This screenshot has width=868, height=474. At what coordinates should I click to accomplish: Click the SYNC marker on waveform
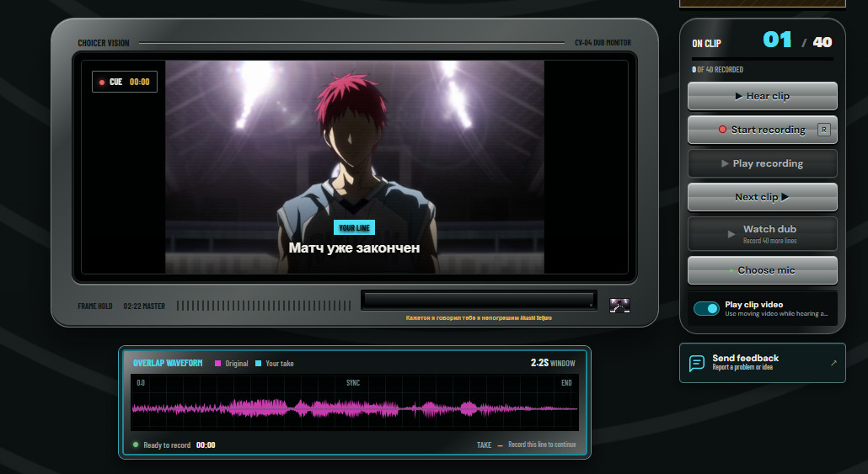[x=353, y=383]
